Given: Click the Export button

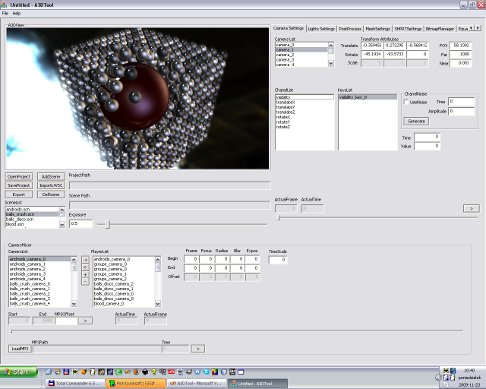Looking at the screenshot, I should tap(19, 194).
